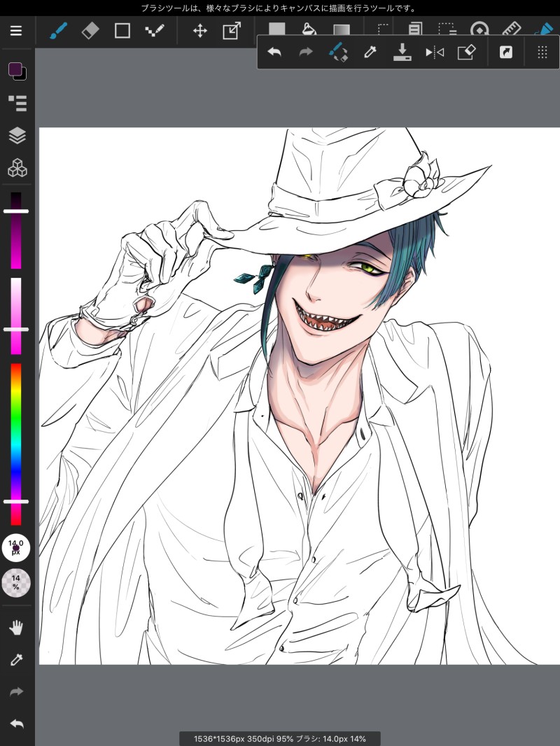
Task: Select the Brush tool in top toolbar
Action: (x=59, y=31)
